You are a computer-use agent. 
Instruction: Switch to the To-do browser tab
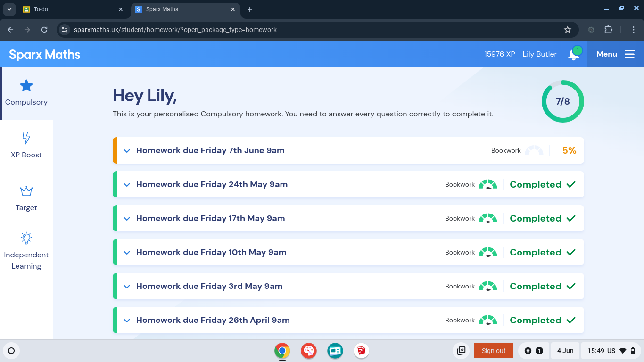point(71,9)
